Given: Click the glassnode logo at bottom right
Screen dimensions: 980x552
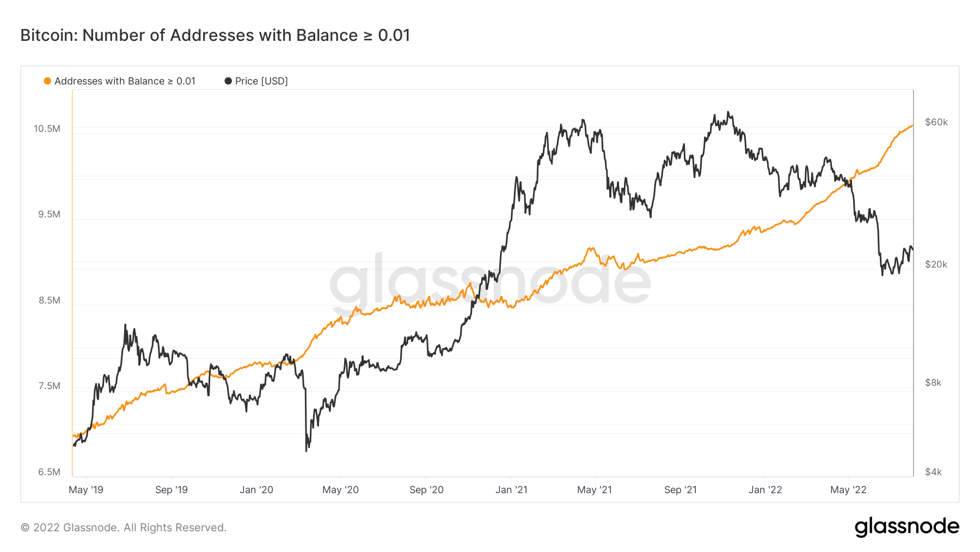Looking at the screenshot, I should 906,527.
